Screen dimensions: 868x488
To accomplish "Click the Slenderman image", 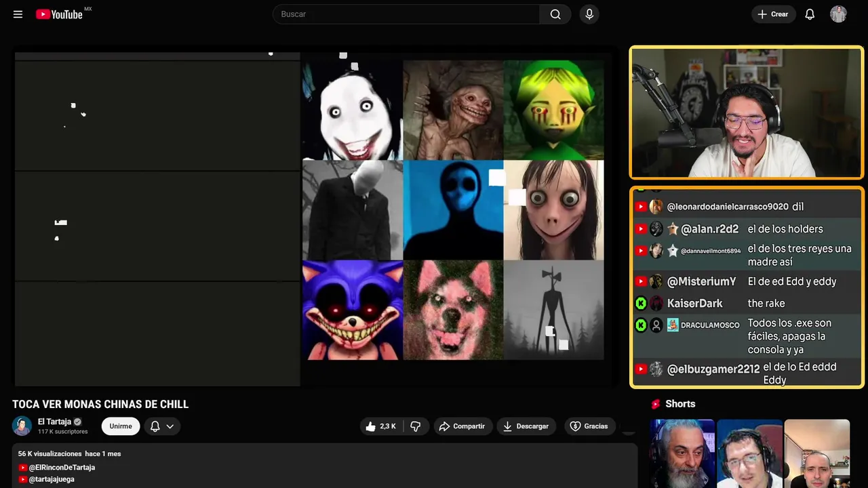I will (353, 210).
